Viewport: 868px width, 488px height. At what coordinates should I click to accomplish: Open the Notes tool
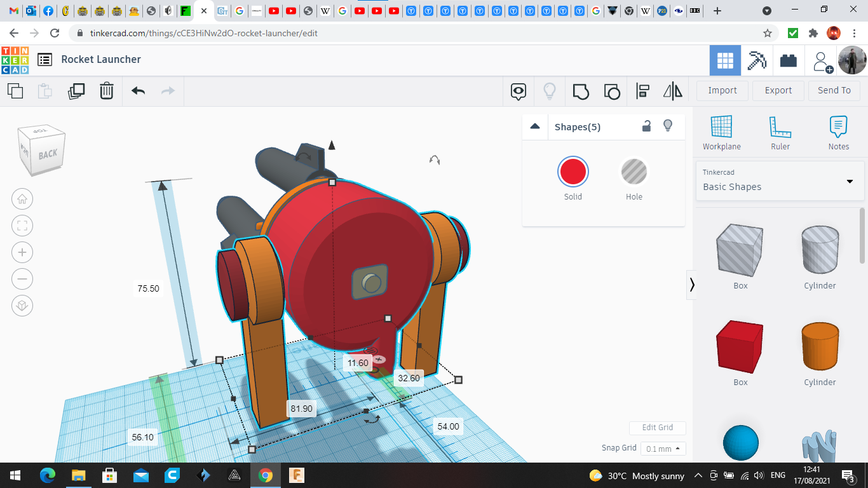tap(838, 133)
